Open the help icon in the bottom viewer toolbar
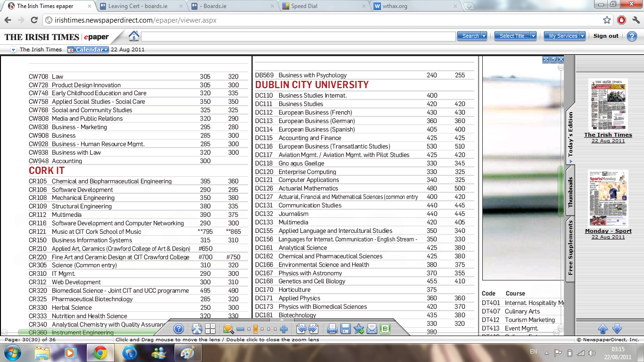Image resolution: width=644 pixels, height=362 pixels. (179, 329)
